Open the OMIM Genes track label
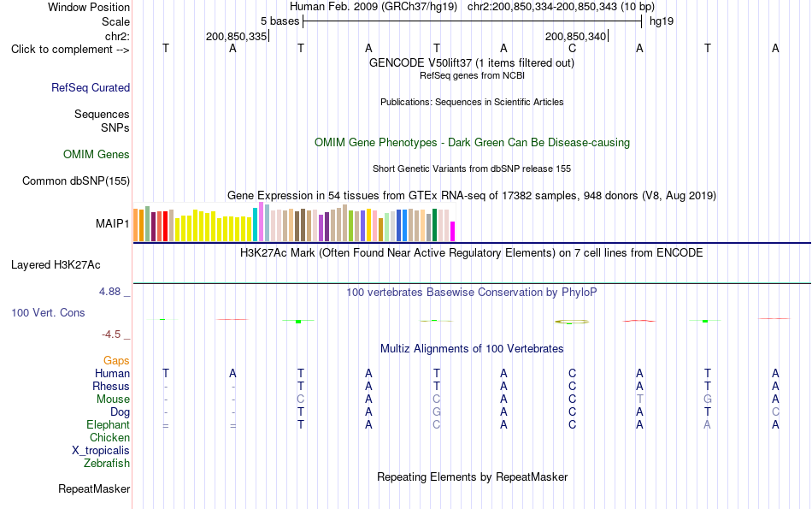The height and width of the screenshot is (509, 812). pyautogui.click(x=97, y=155)
